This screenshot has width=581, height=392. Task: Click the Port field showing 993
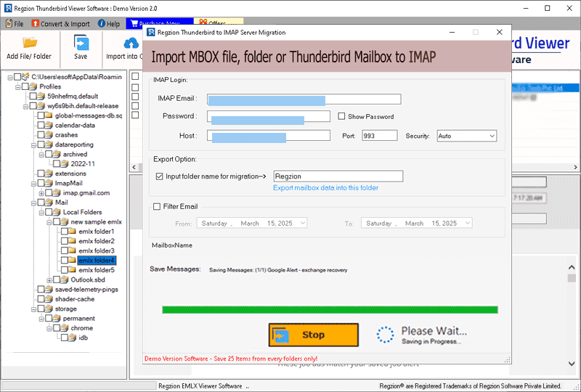[379, 136]
